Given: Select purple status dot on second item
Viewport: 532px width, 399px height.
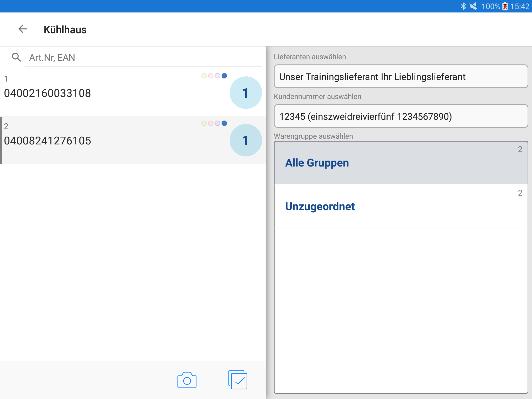Looking at the screenshot, I should [218, 123].
